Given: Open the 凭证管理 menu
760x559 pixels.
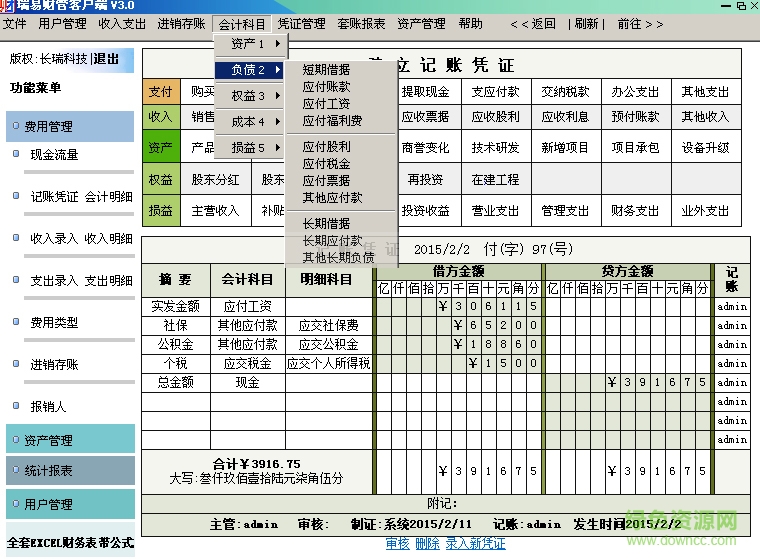Looking at the screenshot, I should (301, 23).
